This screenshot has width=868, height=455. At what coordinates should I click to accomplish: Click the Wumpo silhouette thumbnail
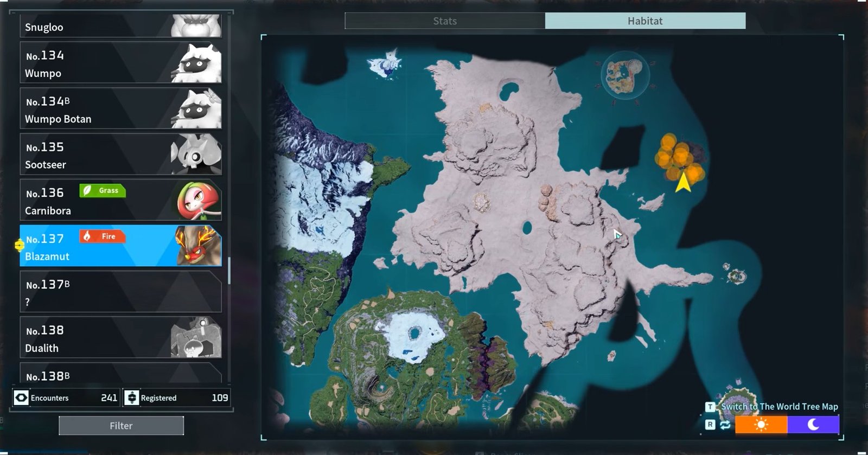coord(196,63)
